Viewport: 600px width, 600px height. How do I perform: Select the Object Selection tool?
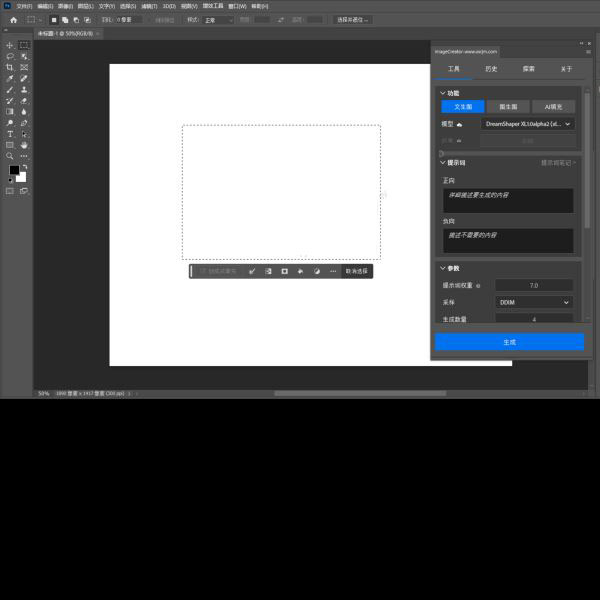pos(24,57)
